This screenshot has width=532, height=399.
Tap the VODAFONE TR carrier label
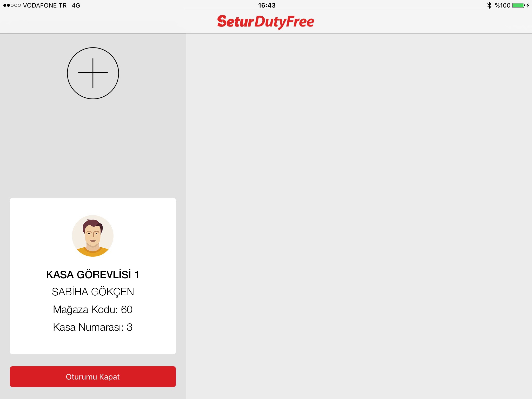(x=45, y=5)
